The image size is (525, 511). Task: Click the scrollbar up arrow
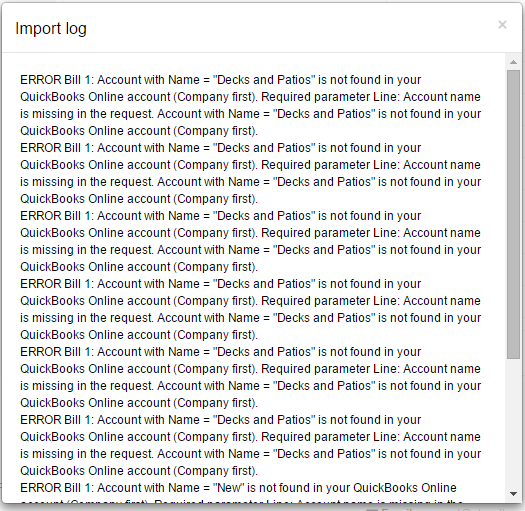click(513, 62)
